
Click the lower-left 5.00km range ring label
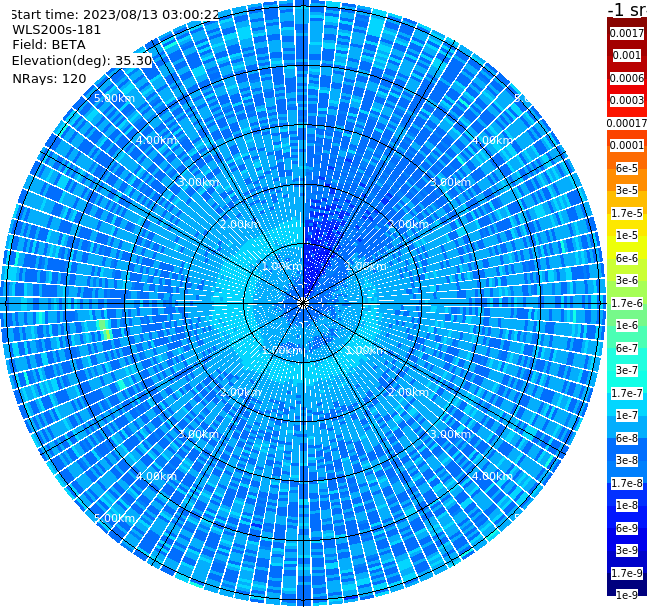114,518
